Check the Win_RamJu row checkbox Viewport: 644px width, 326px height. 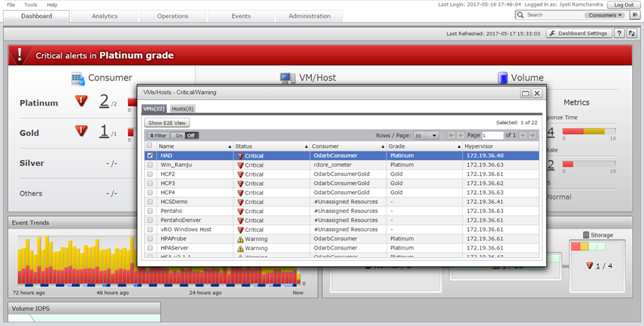pos(149,165)
